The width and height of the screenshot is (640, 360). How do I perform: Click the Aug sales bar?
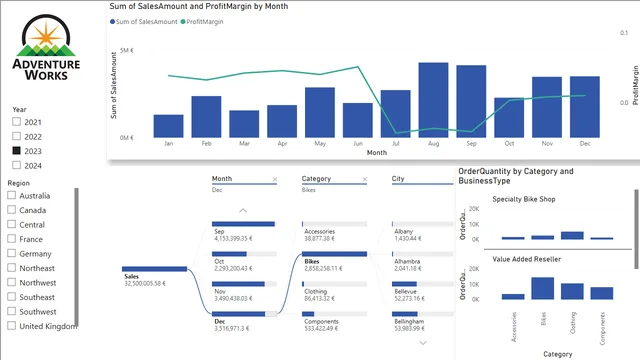pyautogui.click(x=433, y=100)
